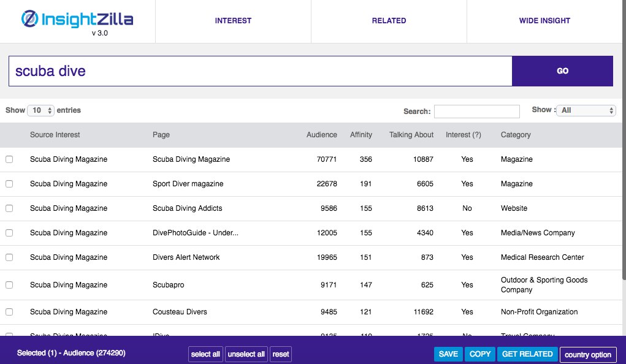Click 'Website' category cell
Viewport: 626px width, 364px height.
coord(514,208)
